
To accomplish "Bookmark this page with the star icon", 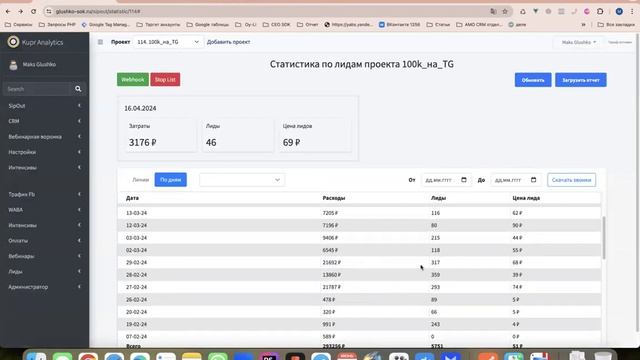I will [x=505, y=11].
